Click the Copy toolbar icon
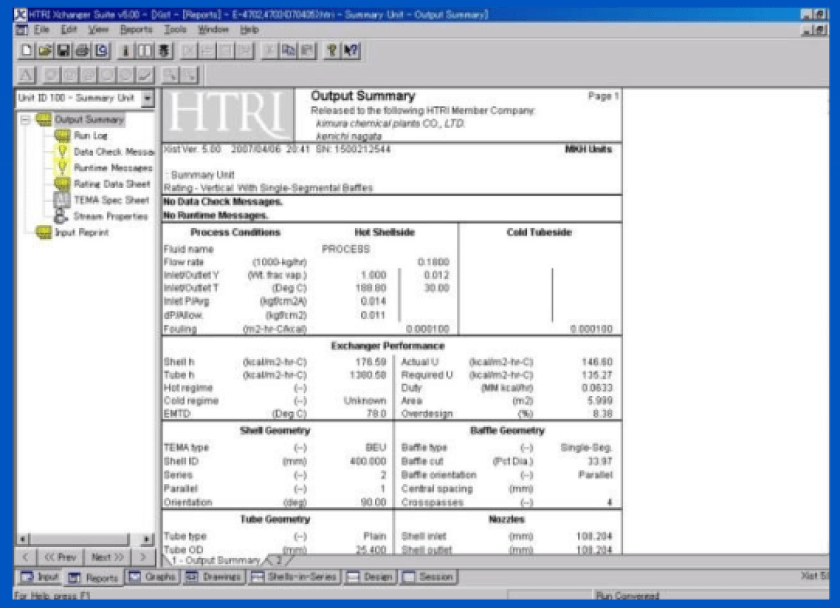Viewport: 840px width, 610px height. (x=287, y=50)
